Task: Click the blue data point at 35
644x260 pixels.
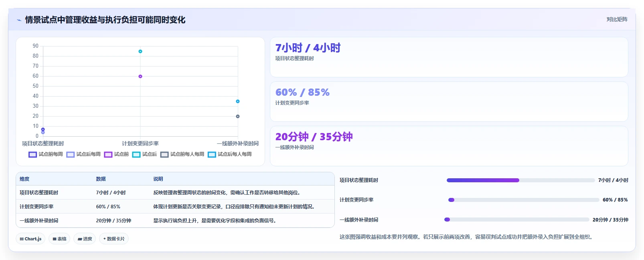Action: click(x=238, y=101)
